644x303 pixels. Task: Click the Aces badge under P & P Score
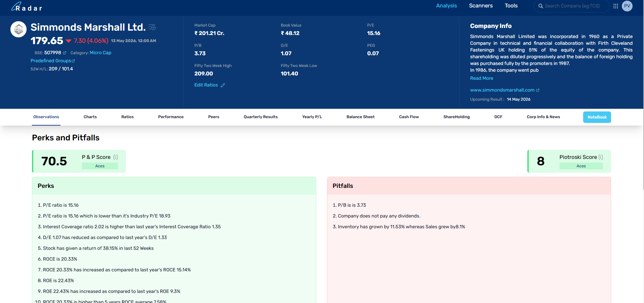coord(100,166)
